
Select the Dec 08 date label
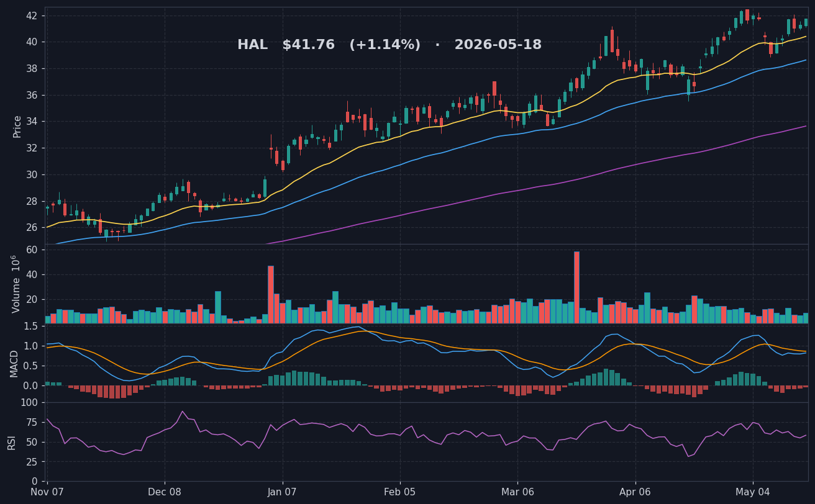pos(165,493)
